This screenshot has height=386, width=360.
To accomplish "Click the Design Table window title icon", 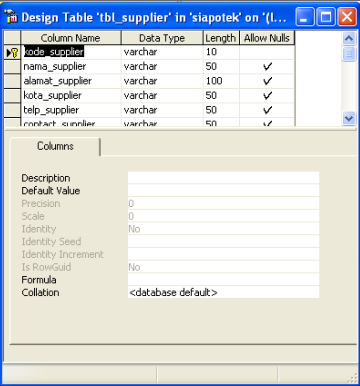I will pyautogui.click(x=11, y=17).
